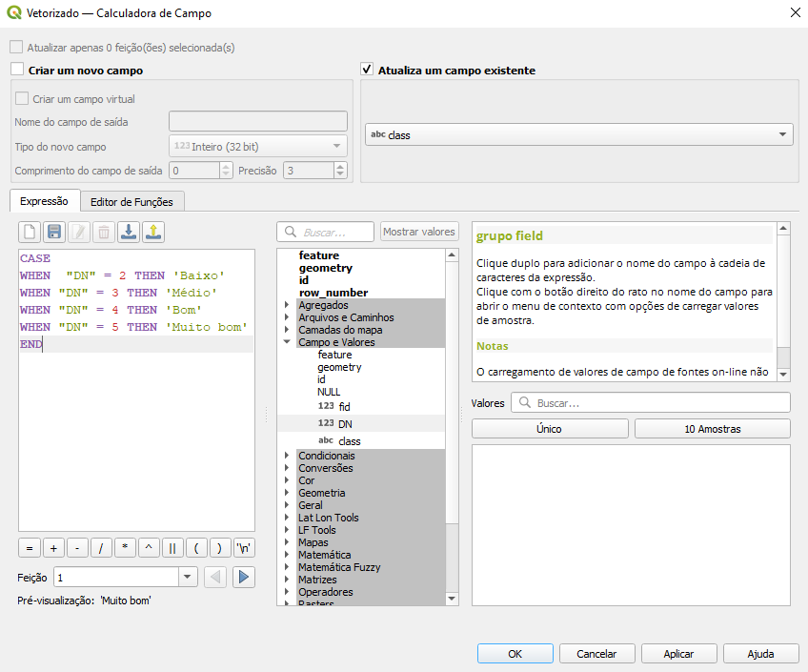Screen dimensions: 808x672
Task: Expand the Agregados function group
Action: (287, 305)
